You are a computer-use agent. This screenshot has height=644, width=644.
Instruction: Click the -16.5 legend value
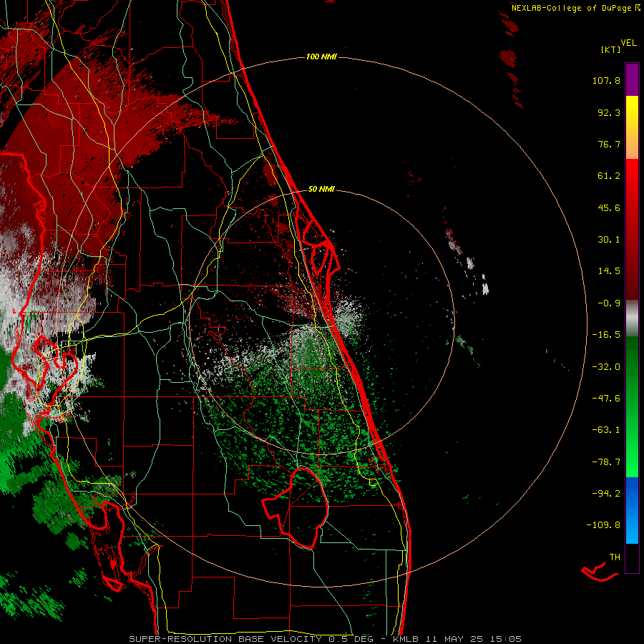(x=606, y=335)
